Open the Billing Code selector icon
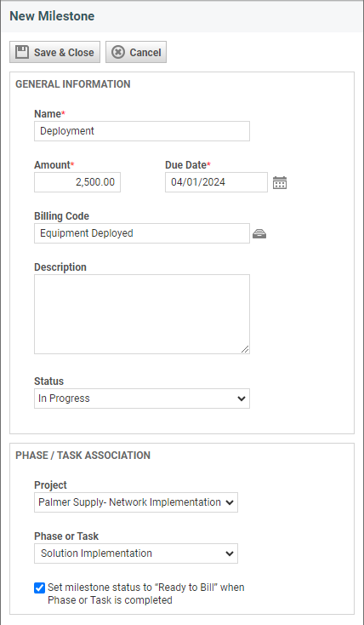The height and width of the screenshot is (625, 364). tap(259, 233)
